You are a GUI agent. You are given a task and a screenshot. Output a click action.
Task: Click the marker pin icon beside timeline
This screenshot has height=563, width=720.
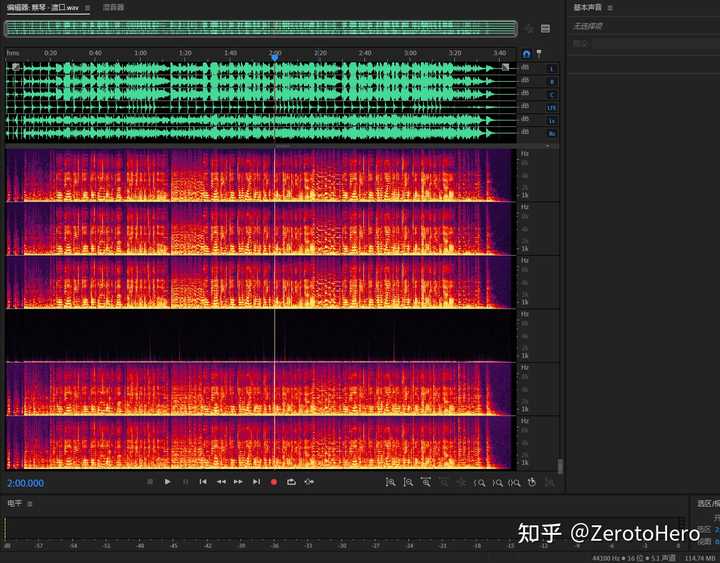pyautogui.click(x=539, y=53)
